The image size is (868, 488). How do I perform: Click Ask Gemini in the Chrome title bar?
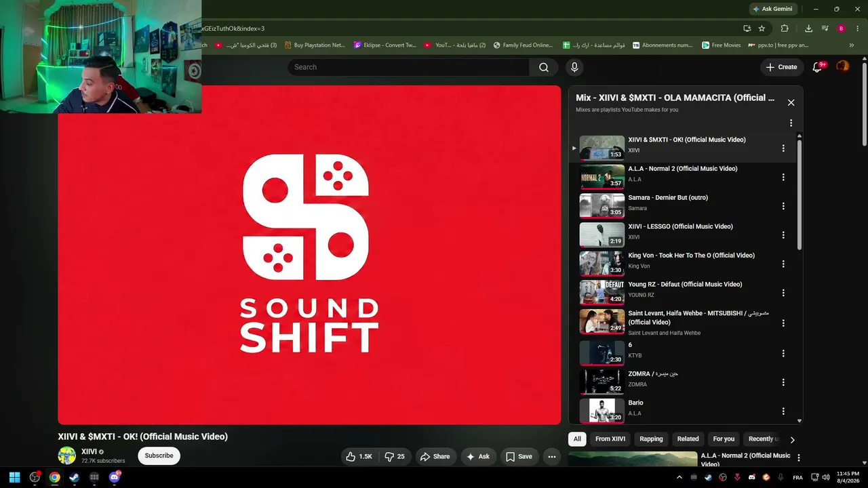(x=772, y=9)
